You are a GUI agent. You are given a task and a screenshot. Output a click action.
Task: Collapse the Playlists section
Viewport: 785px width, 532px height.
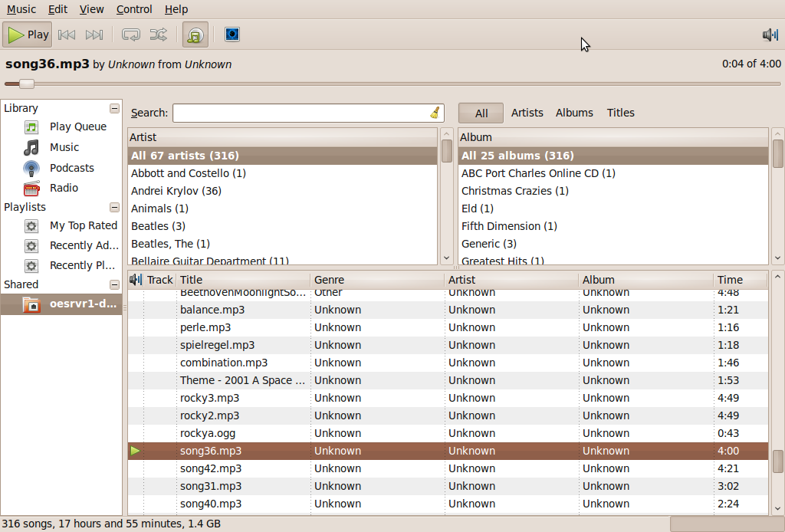tap(115, 207)
